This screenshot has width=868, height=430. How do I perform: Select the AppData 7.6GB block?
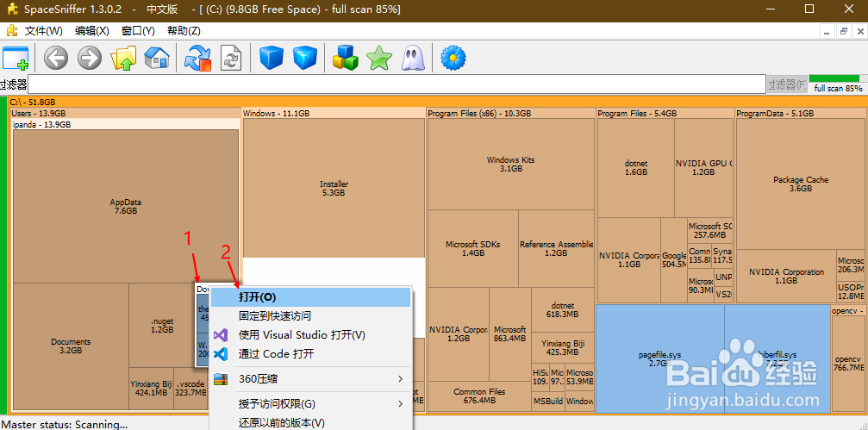[126, 207]
